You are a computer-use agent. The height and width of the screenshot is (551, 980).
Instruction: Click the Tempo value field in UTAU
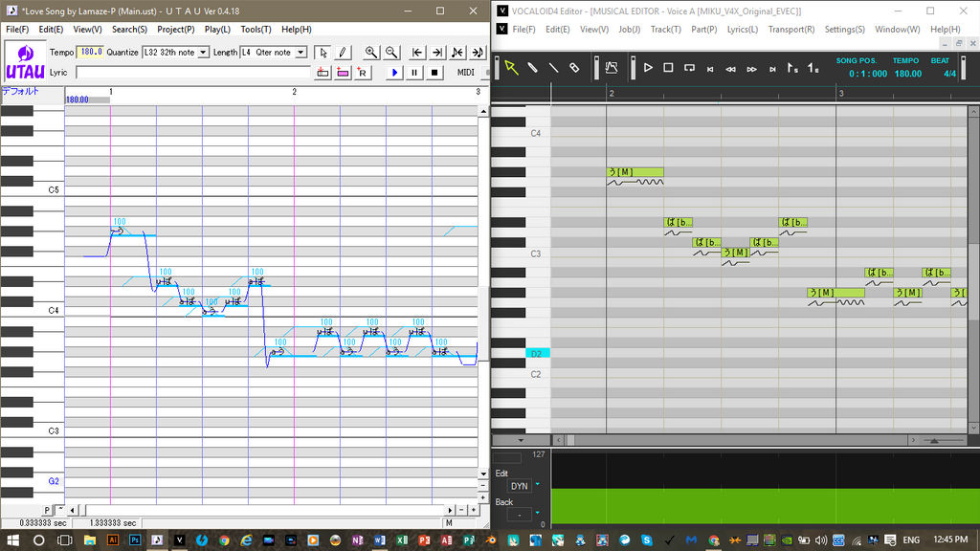91,52
